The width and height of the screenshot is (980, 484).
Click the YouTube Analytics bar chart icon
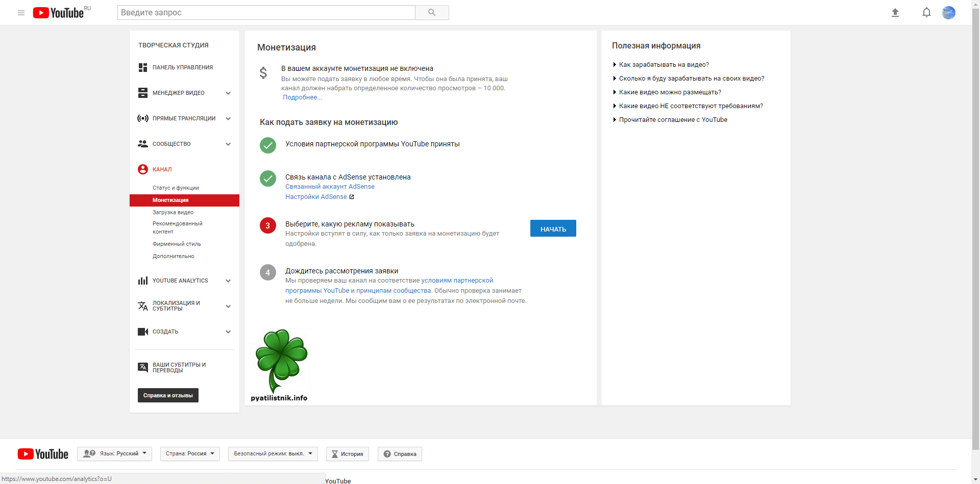pos(143,281)
